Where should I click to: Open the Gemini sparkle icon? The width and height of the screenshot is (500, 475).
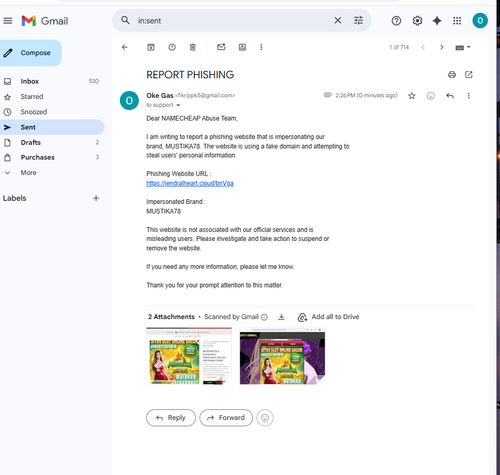click(437, 21)
